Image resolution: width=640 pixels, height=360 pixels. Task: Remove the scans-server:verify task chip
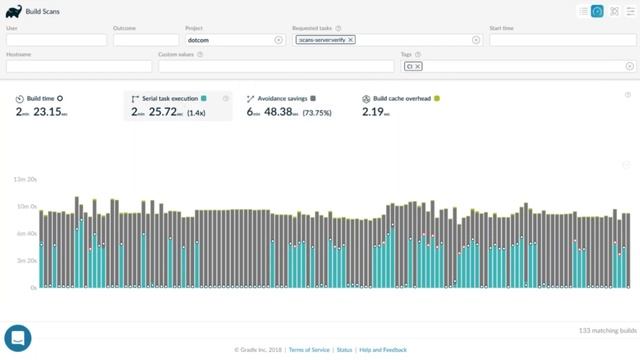pos(350,40)
